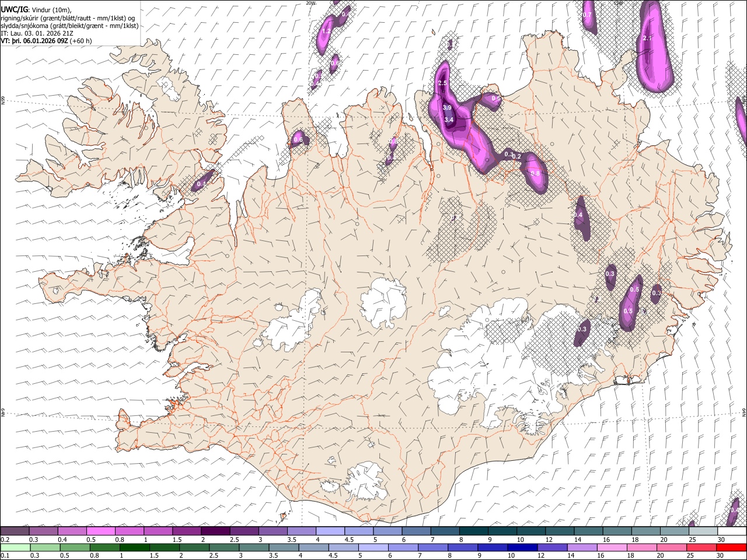Click the 0.2 precipitation value on the map
This screenshot has height=560, width=747.
click(516, 156)
